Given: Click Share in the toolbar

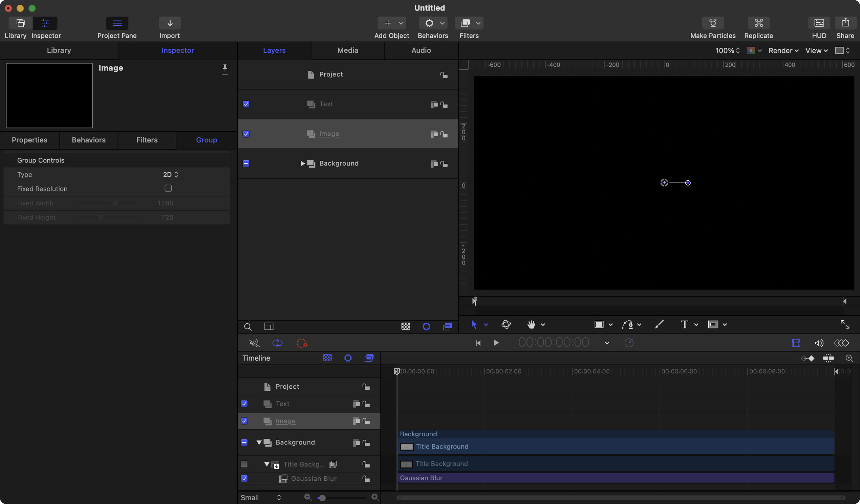Looking at the screenshot, I should (x=845, y=23).
